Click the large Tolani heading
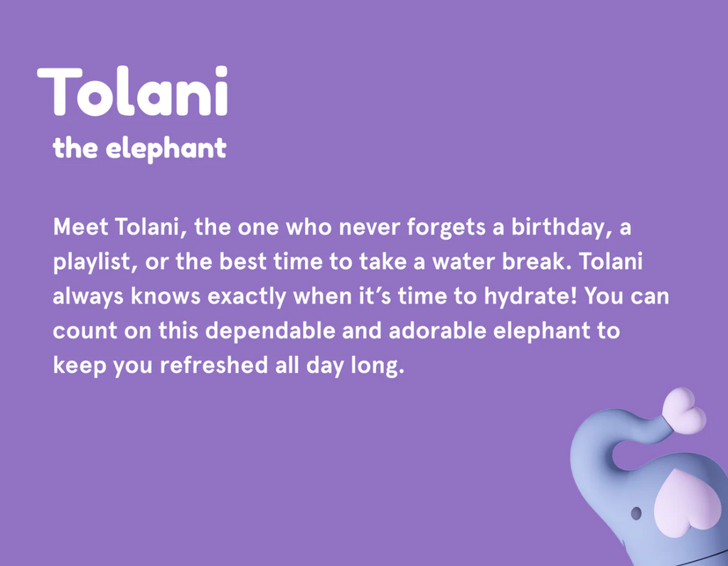The height and width of the screenshot is (566, 728). coord(133,91)
